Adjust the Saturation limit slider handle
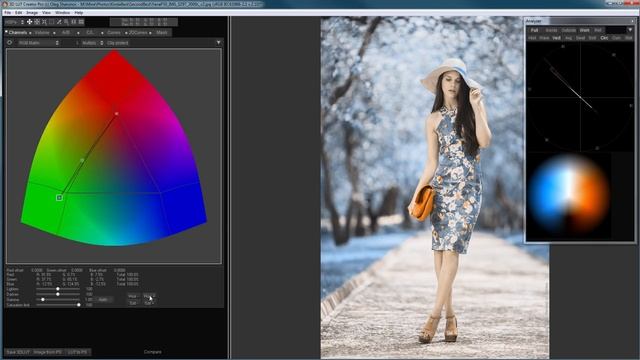The height and width of the screenshot is (360, 640). pyautogui.click(x=79, y=304)
